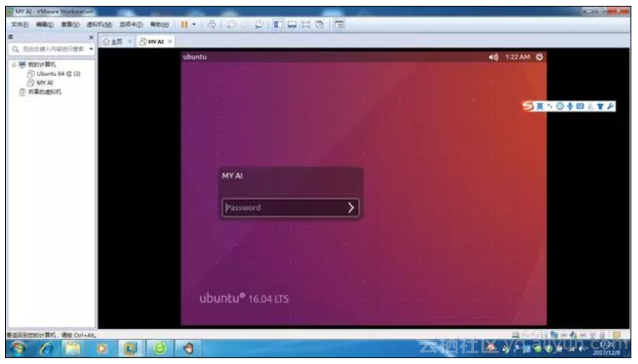Open the 编辑(E) menu

coord(44,25)
